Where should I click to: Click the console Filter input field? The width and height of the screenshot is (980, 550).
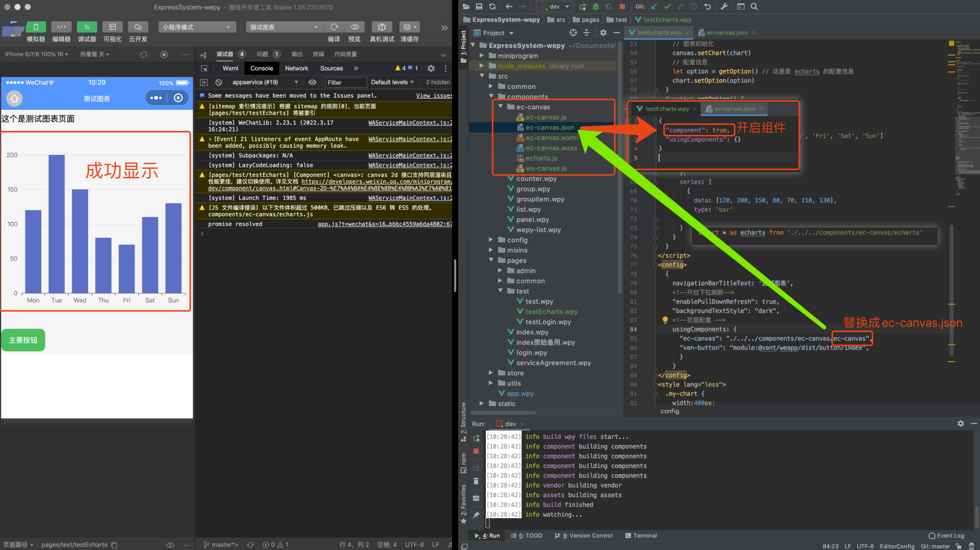[345, 83]
